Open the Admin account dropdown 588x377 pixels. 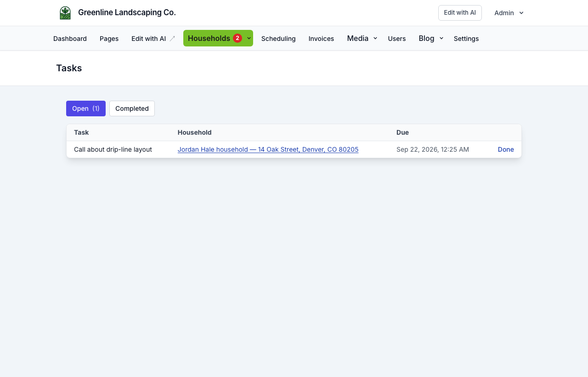tap(509, 13)
